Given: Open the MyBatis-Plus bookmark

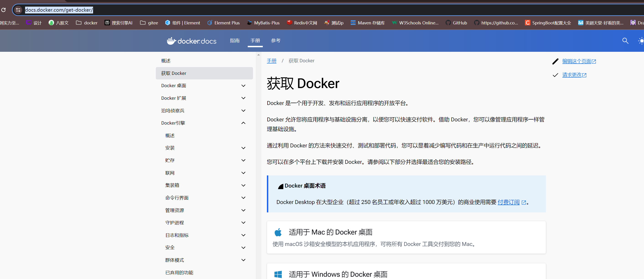Looking at the screenshot, I should point(263,23).
